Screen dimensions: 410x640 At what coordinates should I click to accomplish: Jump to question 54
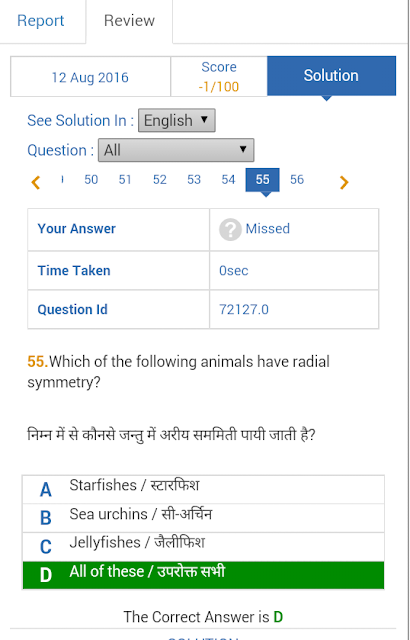228,180
